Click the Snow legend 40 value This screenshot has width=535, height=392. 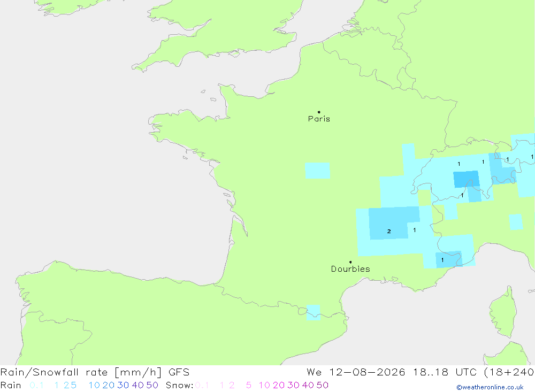308,385
